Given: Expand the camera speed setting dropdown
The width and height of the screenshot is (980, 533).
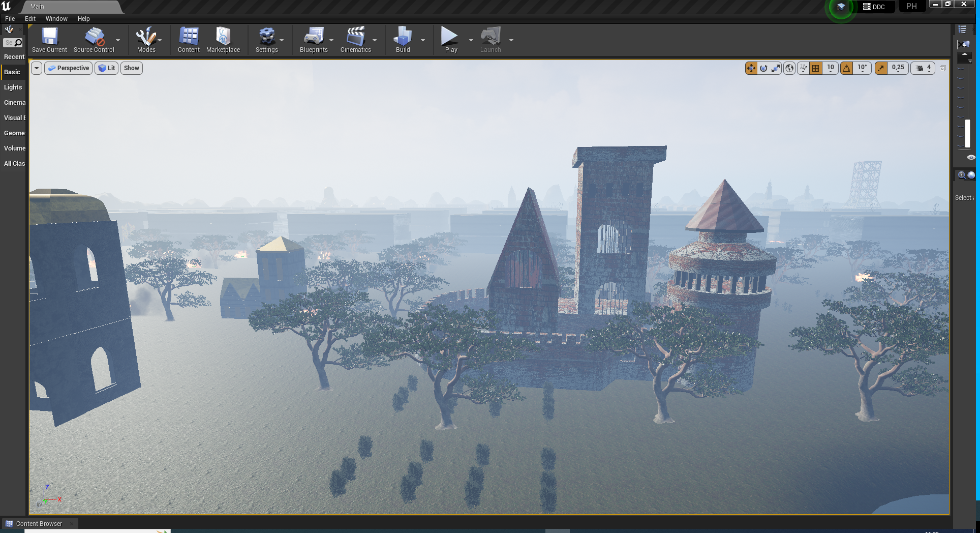Looking at the screenshot, I should coord(923,68).
